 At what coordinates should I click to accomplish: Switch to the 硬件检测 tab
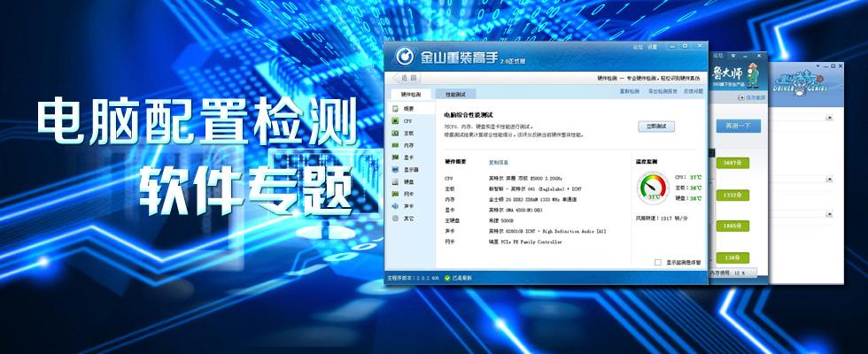pos(411,94)
